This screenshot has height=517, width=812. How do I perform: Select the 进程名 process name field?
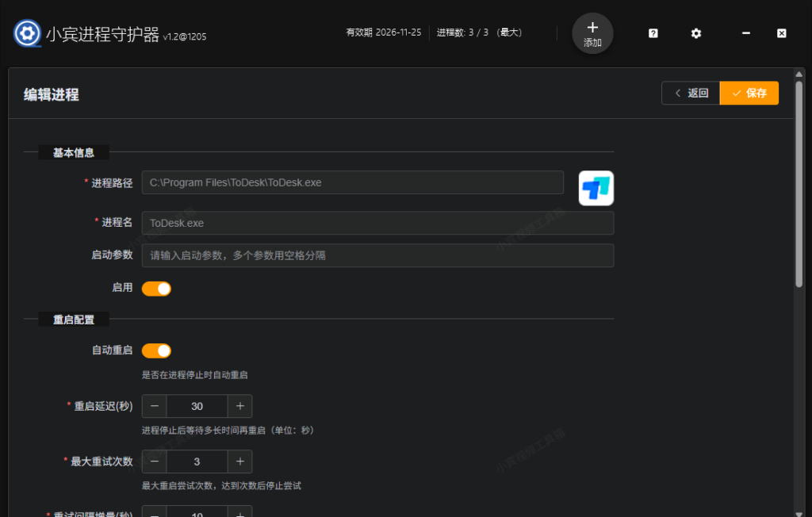pyautogui.click(x=377, y=223)
